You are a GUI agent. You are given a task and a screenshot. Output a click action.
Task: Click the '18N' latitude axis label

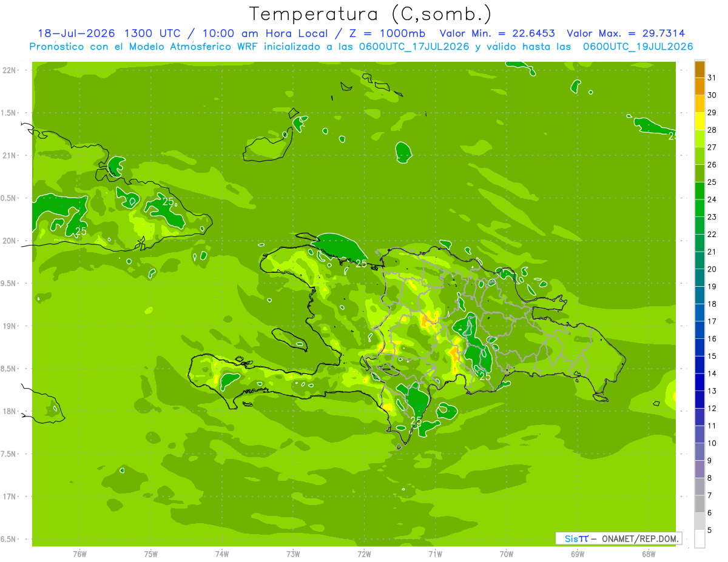pyautogui.click(x=10, y=411)
